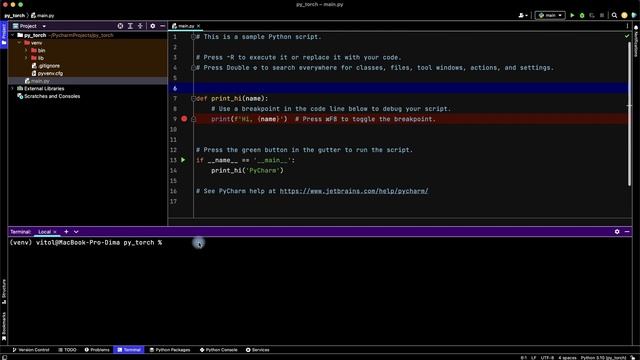Select the Local terminal tab

coord(44,232)
